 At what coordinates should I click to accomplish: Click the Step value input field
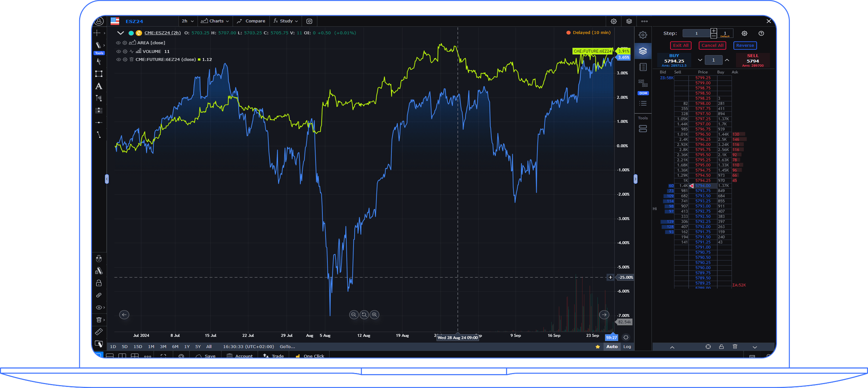tap(696, 33)
